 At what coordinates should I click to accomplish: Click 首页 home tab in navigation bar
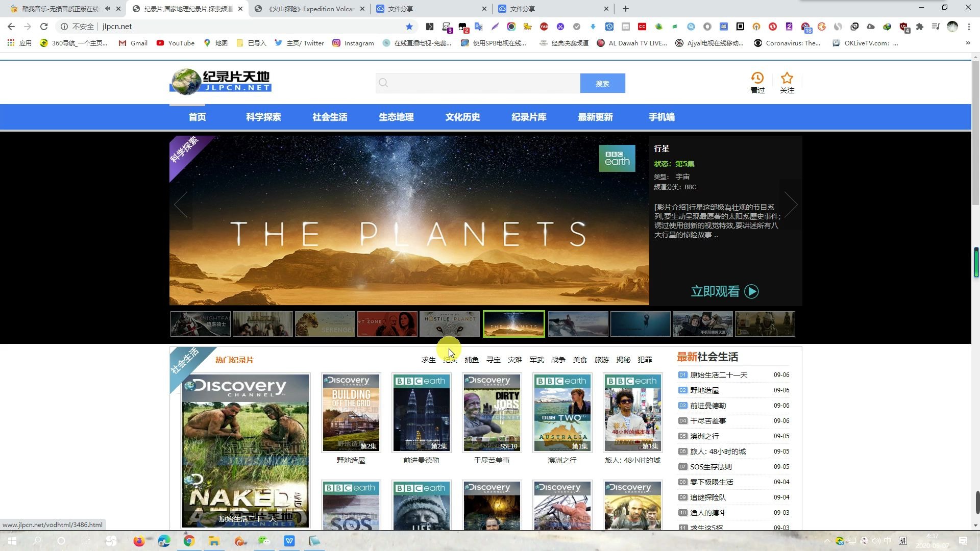(x=197, y=117)
